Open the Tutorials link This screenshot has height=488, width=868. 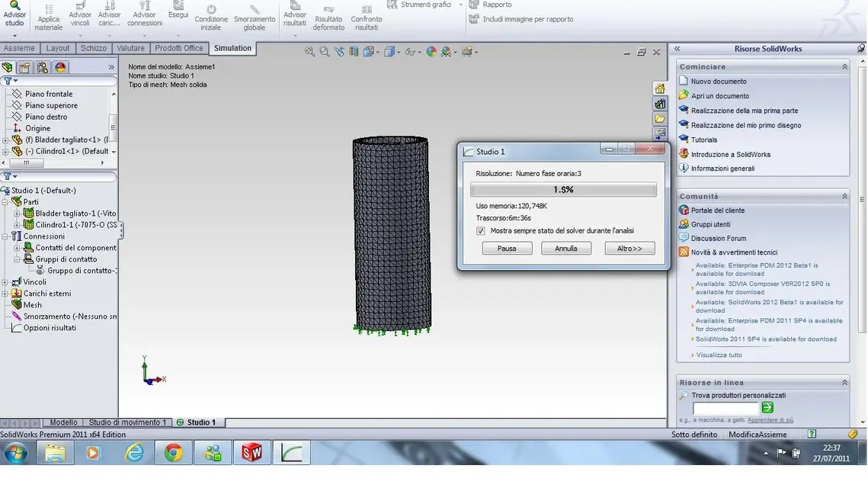click(x=703, y=140)
